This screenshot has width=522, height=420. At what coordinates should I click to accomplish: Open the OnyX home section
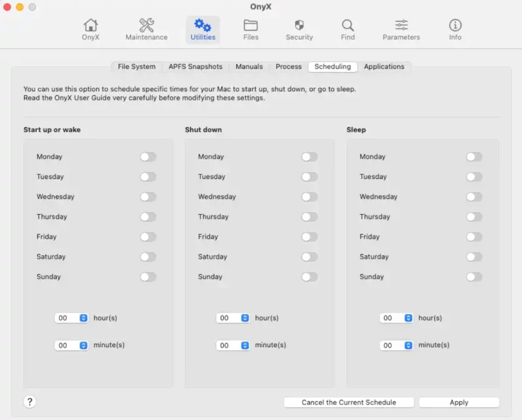pyautogui.click(x=90, y=30)
